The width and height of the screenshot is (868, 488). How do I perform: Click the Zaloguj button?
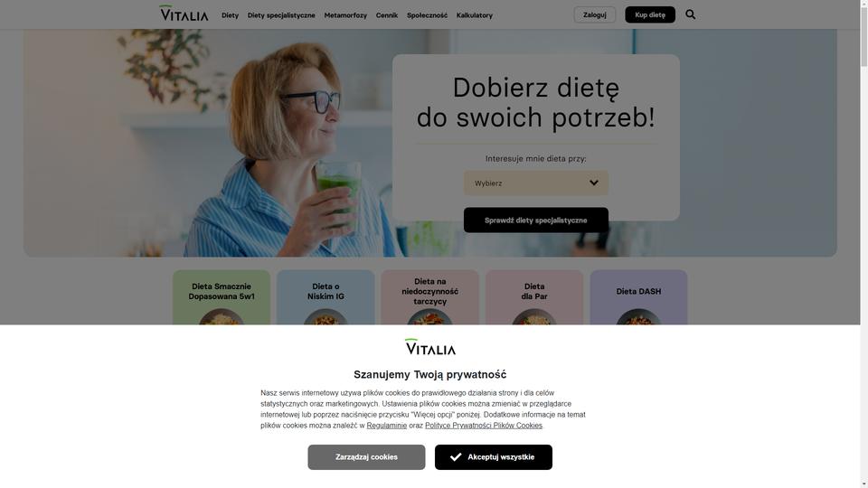coord(595,15)
